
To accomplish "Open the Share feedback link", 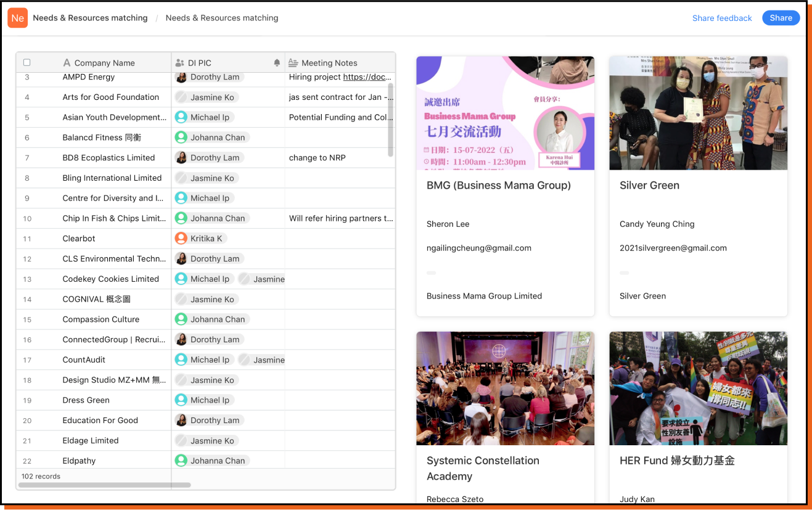I will [722, 18].
